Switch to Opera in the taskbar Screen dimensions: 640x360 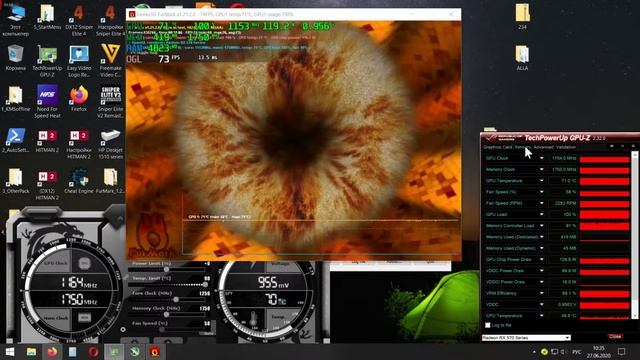(x=93, y=351)
